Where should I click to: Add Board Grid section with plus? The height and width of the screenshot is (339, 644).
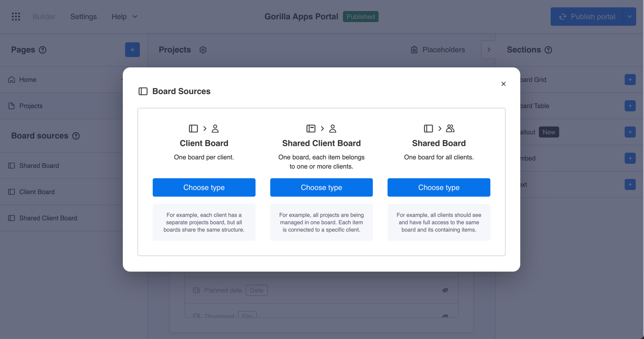coord(630,80)
